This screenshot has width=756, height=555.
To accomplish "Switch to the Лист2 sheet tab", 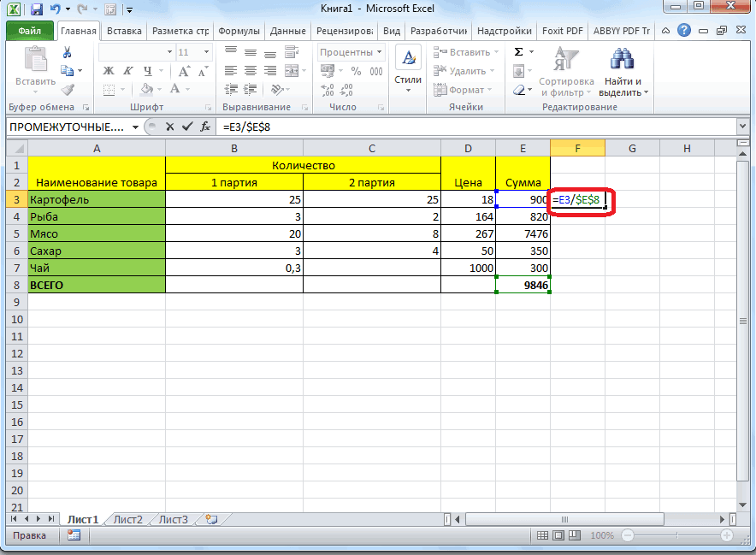I will click(128, 519).
